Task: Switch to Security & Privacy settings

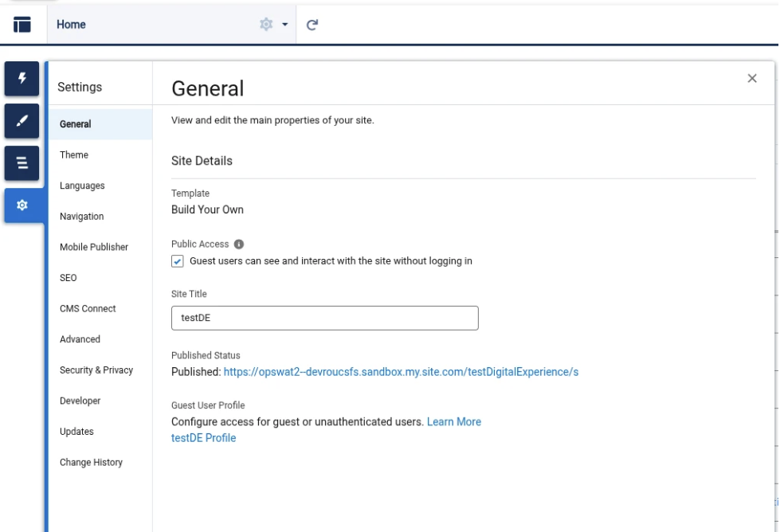Action: [96, 370]
